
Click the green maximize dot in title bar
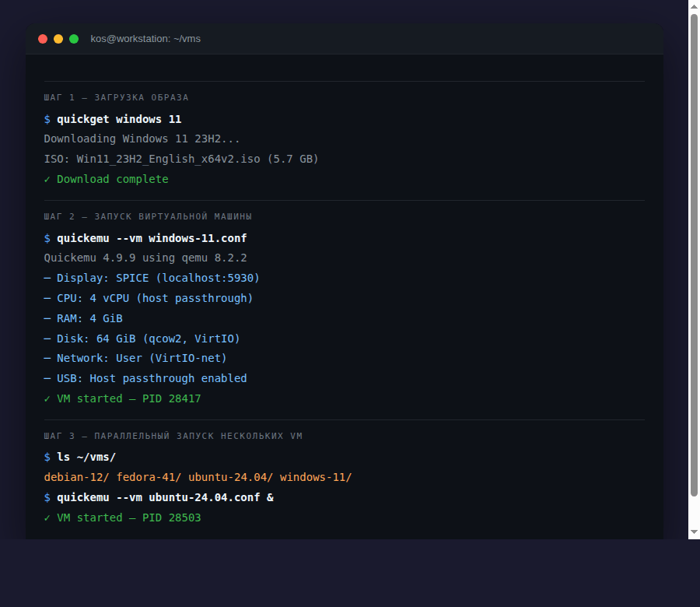pyautogui.click(x=74, y=39)
